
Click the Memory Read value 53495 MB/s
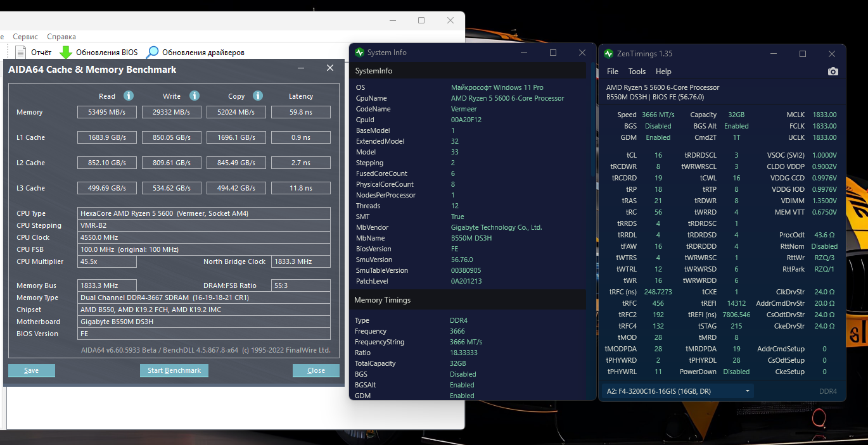click(107, 112)
